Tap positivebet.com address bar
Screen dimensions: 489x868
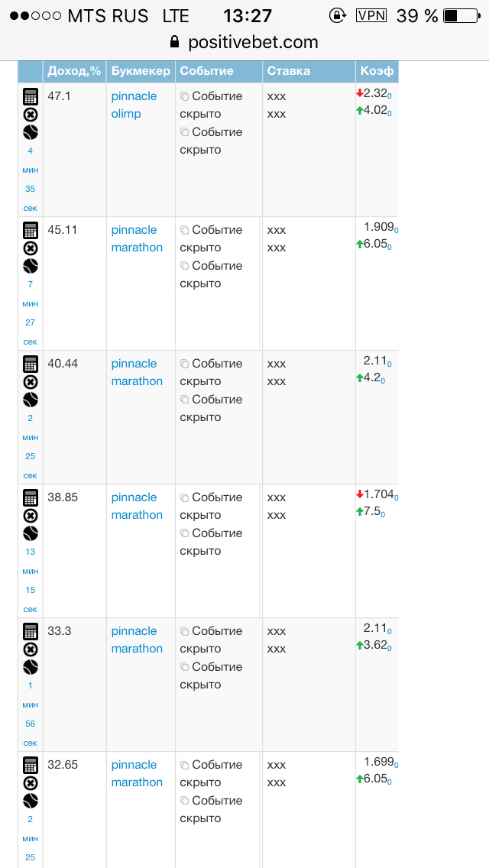click(244, 42)
